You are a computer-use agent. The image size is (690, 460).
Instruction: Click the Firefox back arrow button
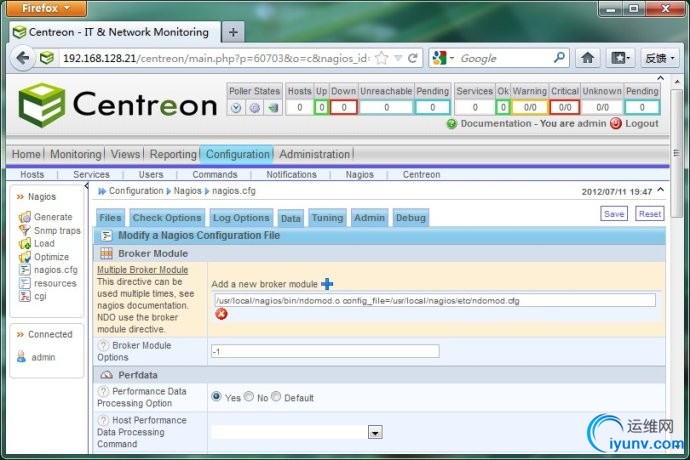(22, 58)
